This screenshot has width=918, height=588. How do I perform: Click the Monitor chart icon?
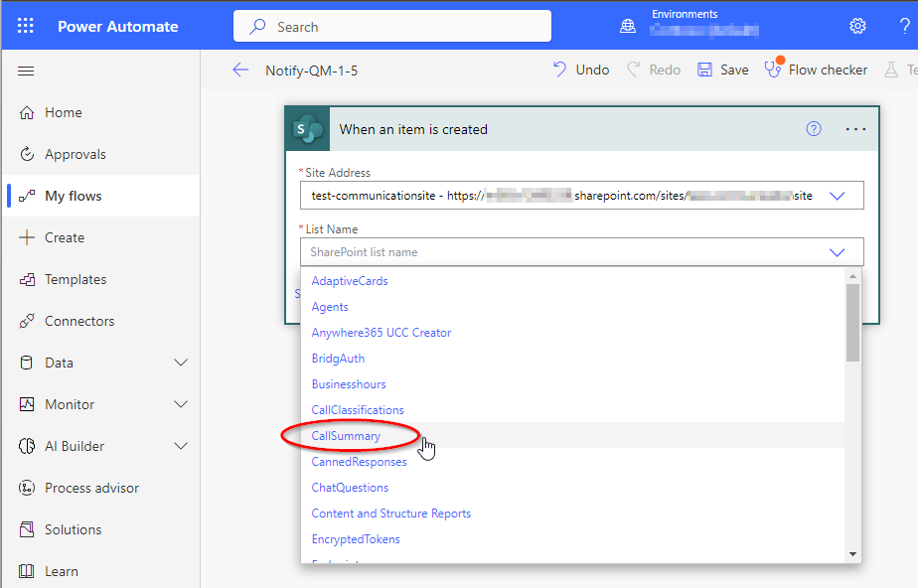27,404
